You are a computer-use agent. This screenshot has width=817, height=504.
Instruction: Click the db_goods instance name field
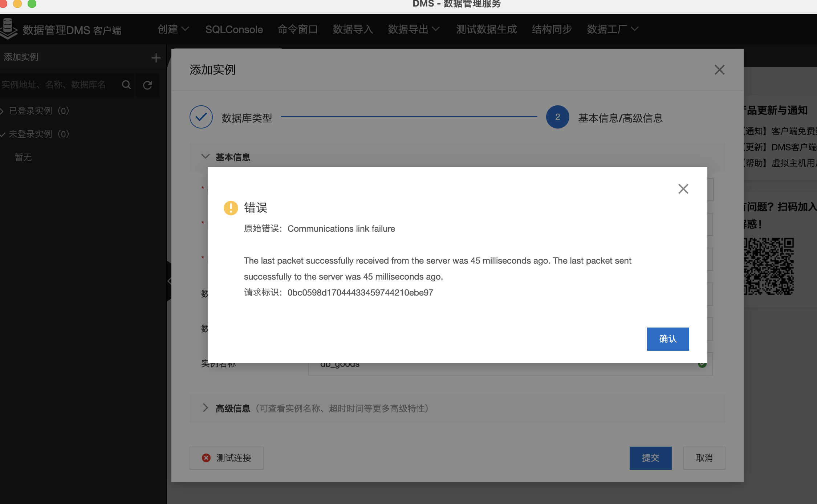point(510,363)
